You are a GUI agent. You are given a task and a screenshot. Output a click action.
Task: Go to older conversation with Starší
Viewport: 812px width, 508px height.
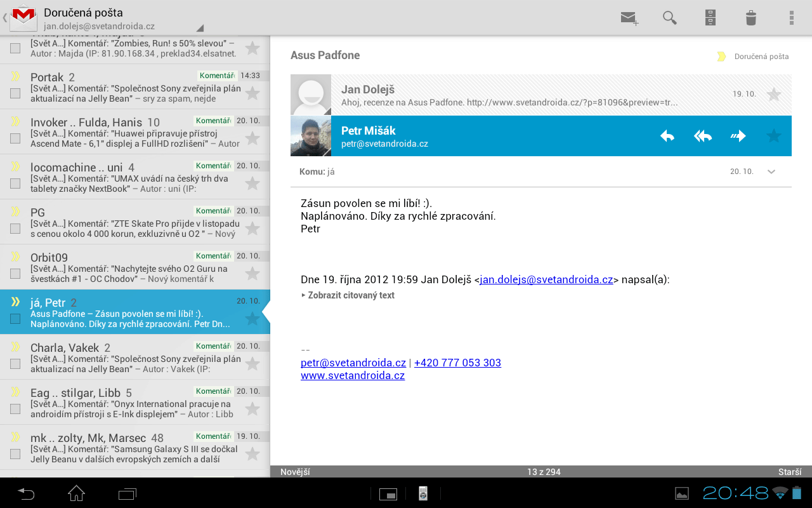pos(790,472)
